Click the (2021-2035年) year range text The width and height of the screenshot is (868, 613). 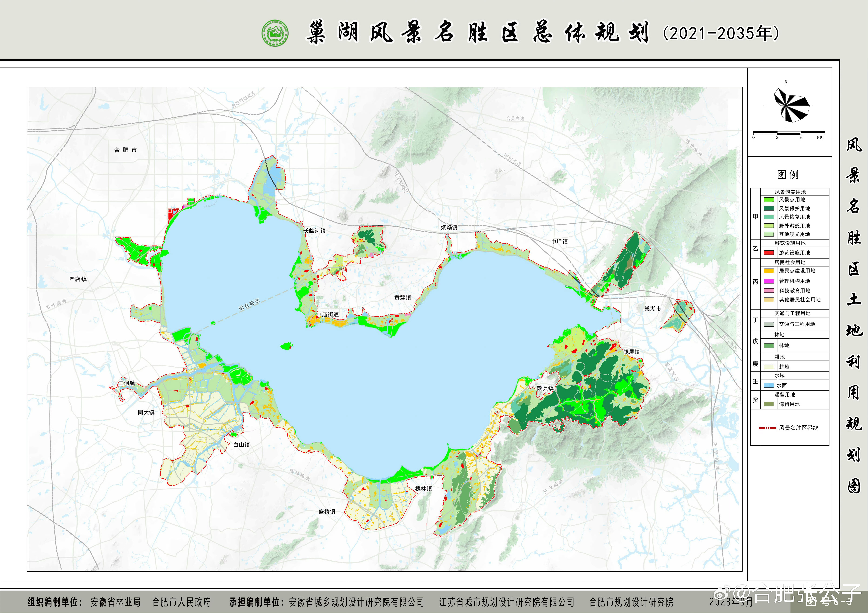[x=721, y=33]
